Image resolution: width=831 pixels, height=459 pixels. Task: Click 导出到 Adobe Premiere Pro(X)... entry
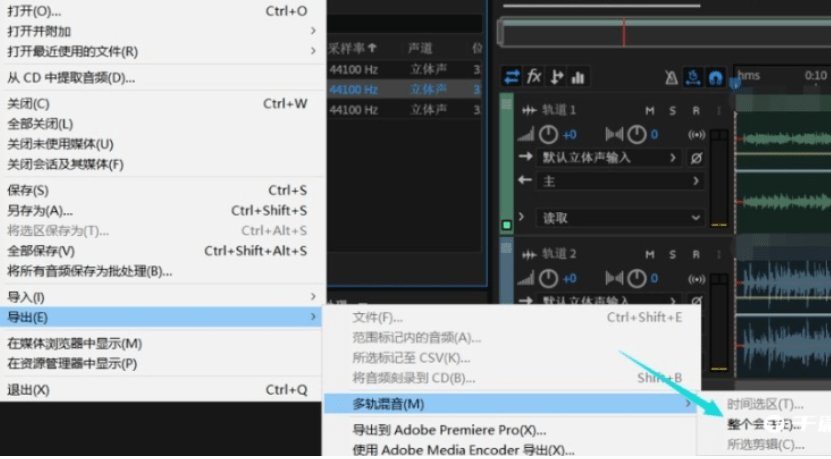click(449, 430)
